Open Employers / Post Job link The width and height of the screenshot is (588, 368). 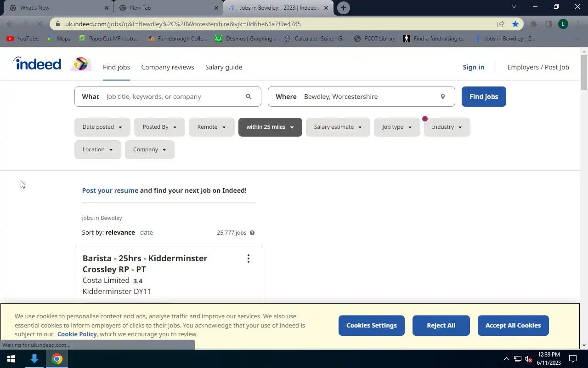pyautogui.click(x=538, y=67)
